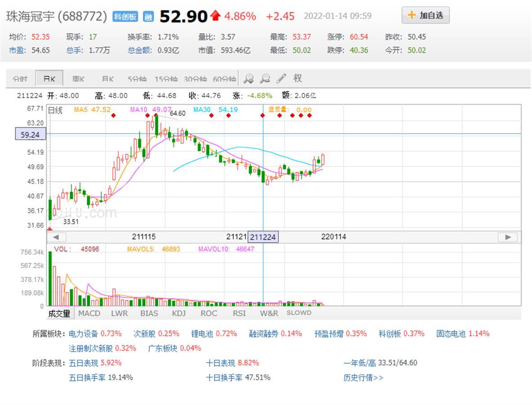This screenshot has width=532, height=405.
Task: Click the MAVOL5 46893 label
Action: pyautogui.click(x=153, y=249)
